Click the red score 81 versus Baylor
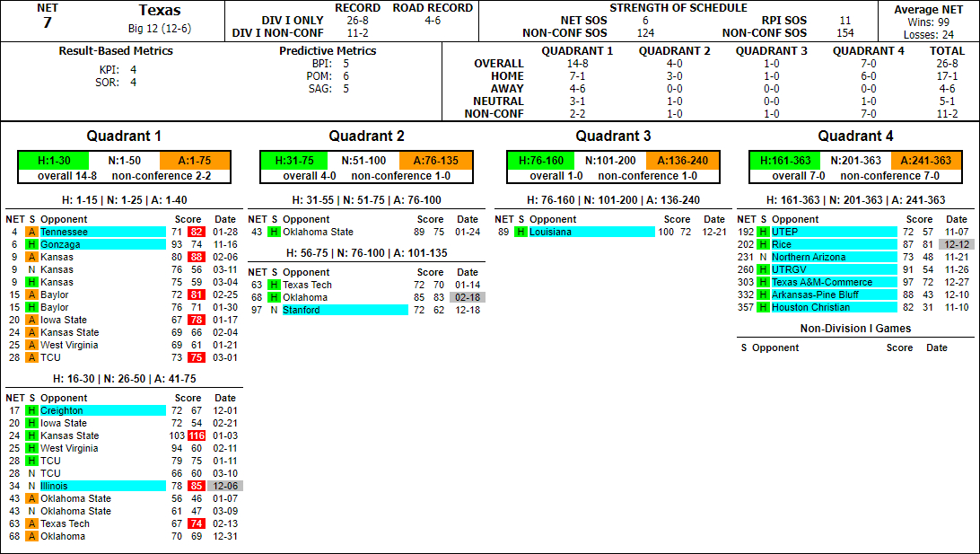 [x=197, y=295]
